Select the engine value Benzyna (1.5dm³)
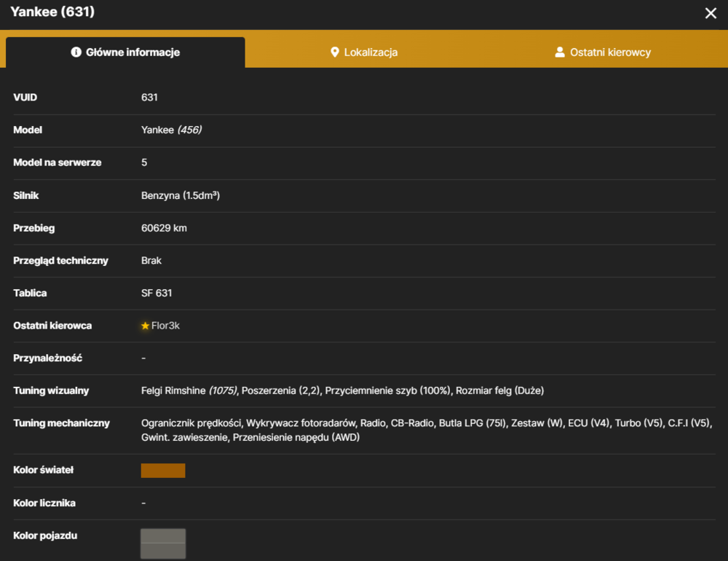This screenshot has width=728, height=561. pos(181,196)
